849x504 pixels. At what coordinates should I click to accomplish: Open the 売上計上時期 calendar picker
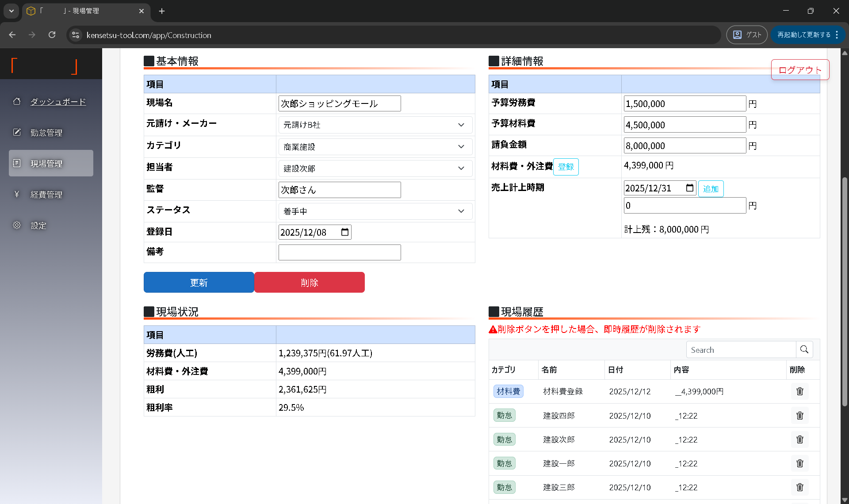(x=689, y=188)
